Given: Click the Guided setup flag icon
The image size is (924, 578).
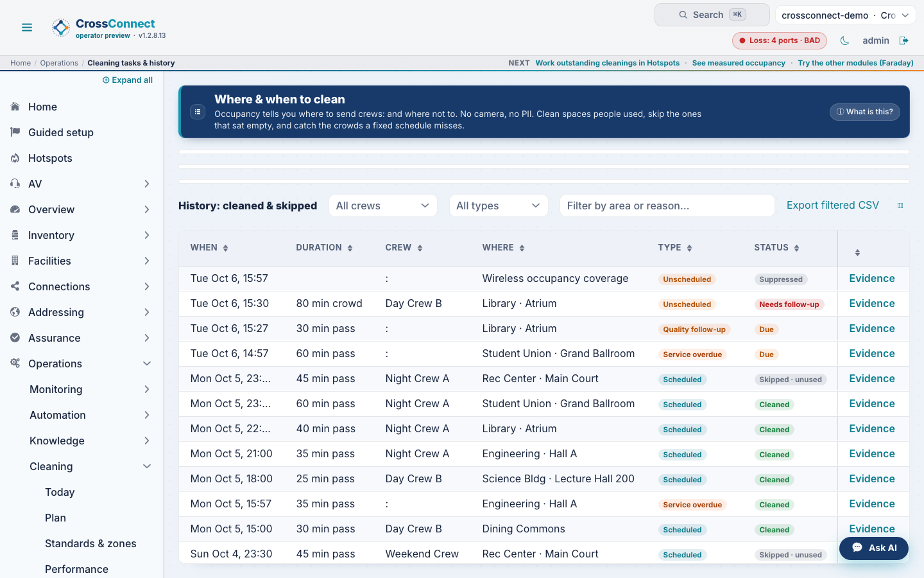Looking at the screenshot, I should point(15,132).
